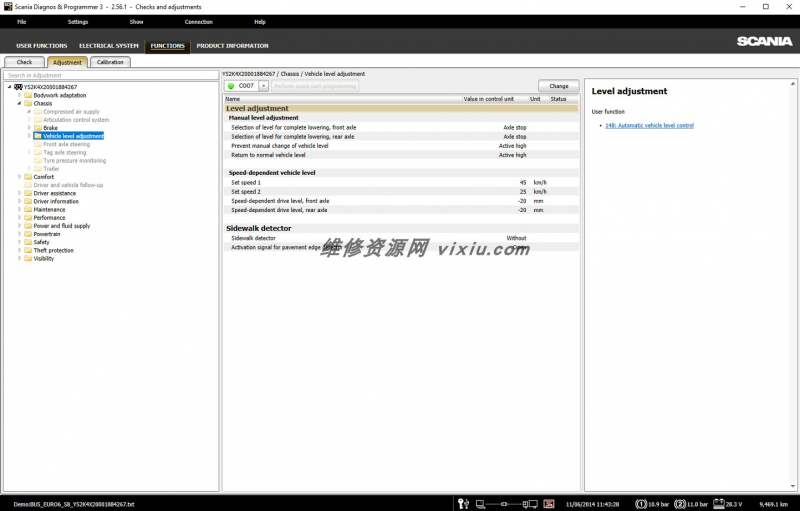This screenshot has width=800, height=511.
Task: Switch to the Calibration tab
Action: pos(110,62)
